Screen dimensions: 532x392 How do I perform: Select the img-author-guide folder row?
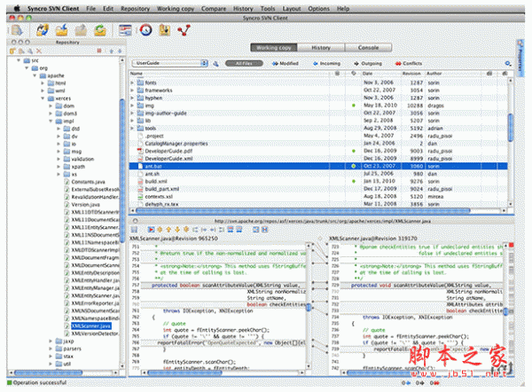tap(318, 113)
